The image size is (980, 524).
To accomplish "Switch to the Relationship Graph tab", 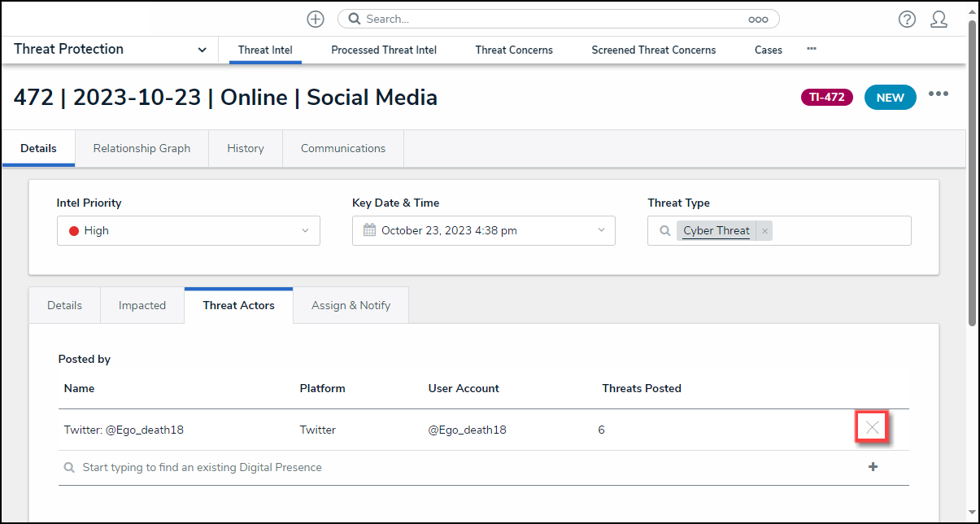I will (142, 148).
